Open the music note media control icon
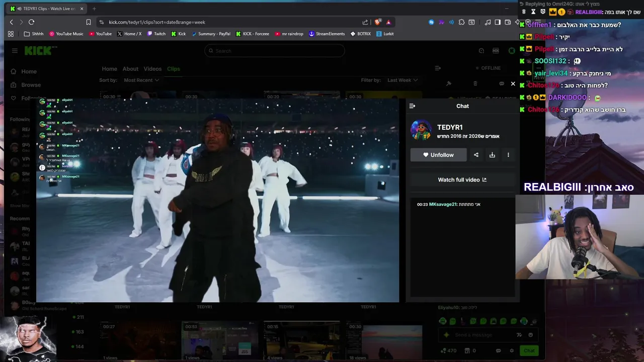644x362 pixels. point(488,22)
